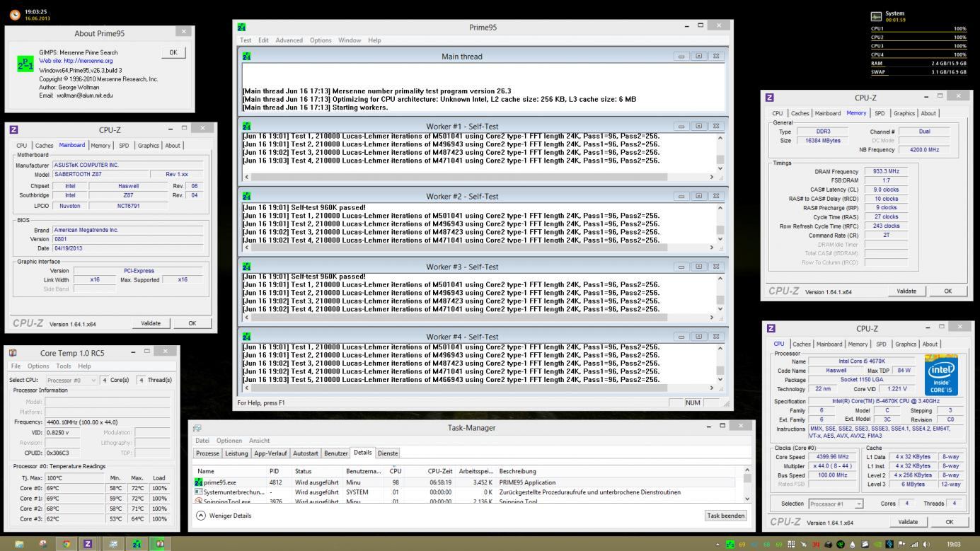980x551 pixels.
Task: Collapse with Weniger Details chevron
Action: coord(201,515)
